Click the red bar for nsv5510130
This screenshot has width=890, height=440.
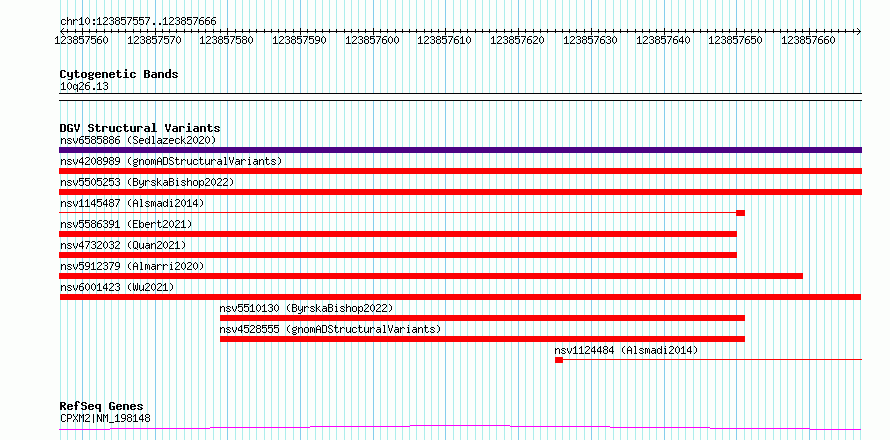click(x=482, y=318)
